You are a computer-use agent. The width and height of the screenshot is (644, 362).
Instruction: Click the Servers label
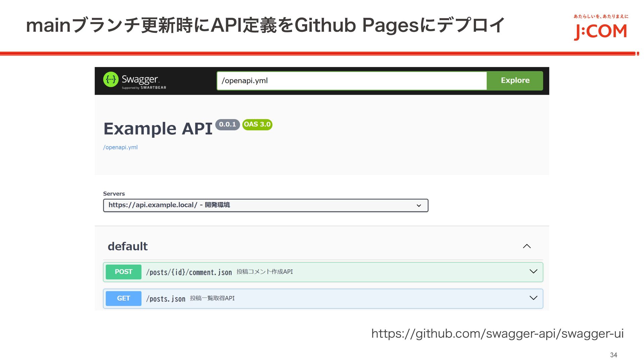[114, 194]
